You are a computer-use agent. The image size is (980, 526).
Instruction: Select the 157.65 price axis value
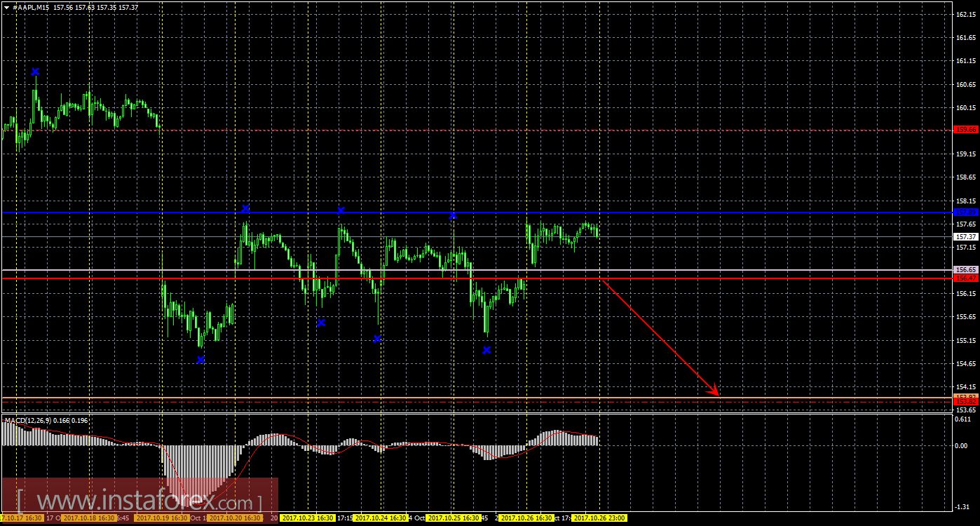[x=966, y=224]
